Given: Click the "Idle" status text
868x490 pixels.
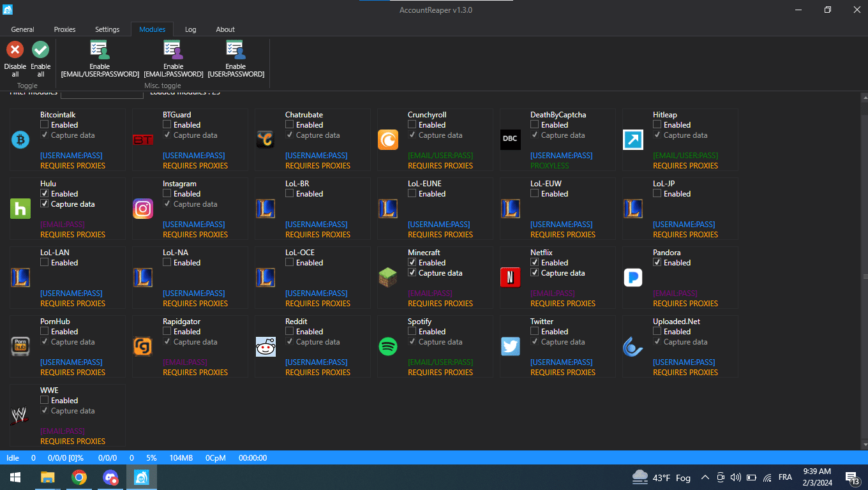Looking at the screenshot, I should pos(13,457).
